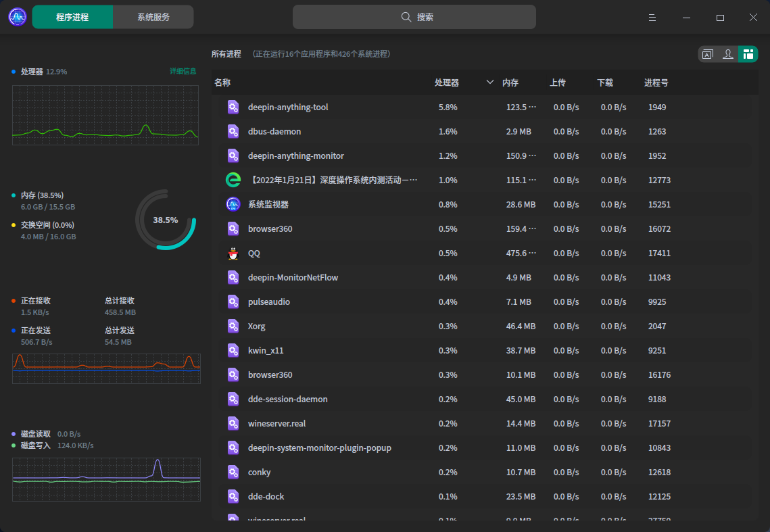Click the gear icon beside deepin-anything-tool
The image size is (770, 532).
(x=233, y=107)
